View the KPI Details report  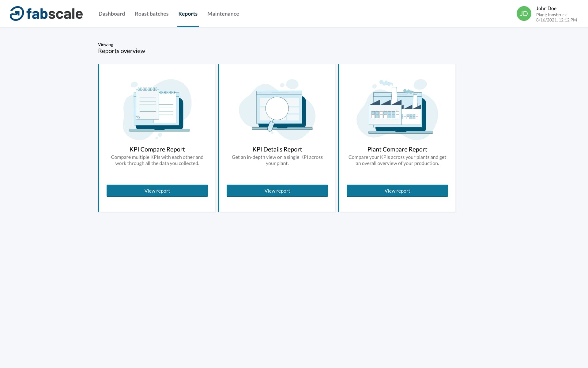coord(277,191)
